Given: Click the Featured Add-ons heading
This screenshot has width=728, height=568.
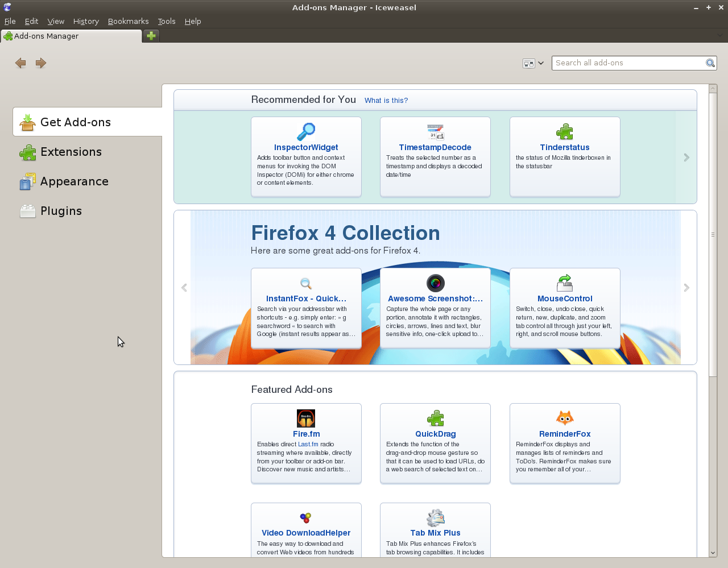Looking at the screenshot, I should pyautogui.click(x=292, y=389).
